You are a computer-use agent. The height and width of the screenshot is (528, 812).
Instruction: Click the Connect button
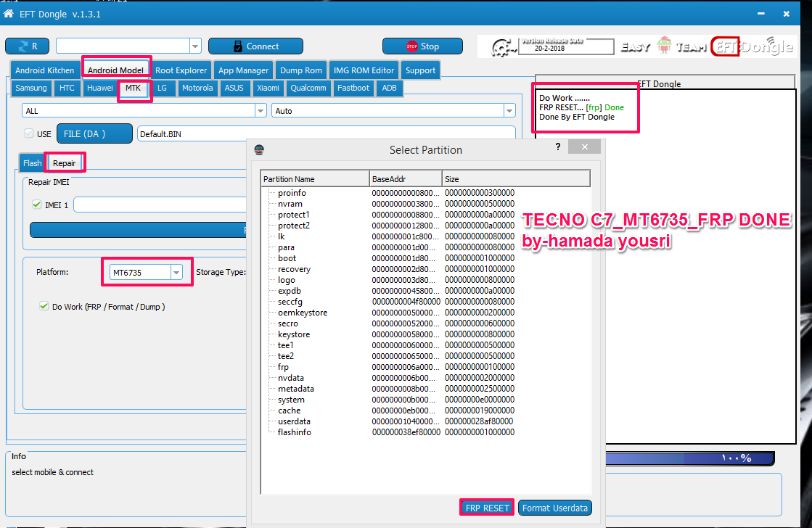click(256, 46)
